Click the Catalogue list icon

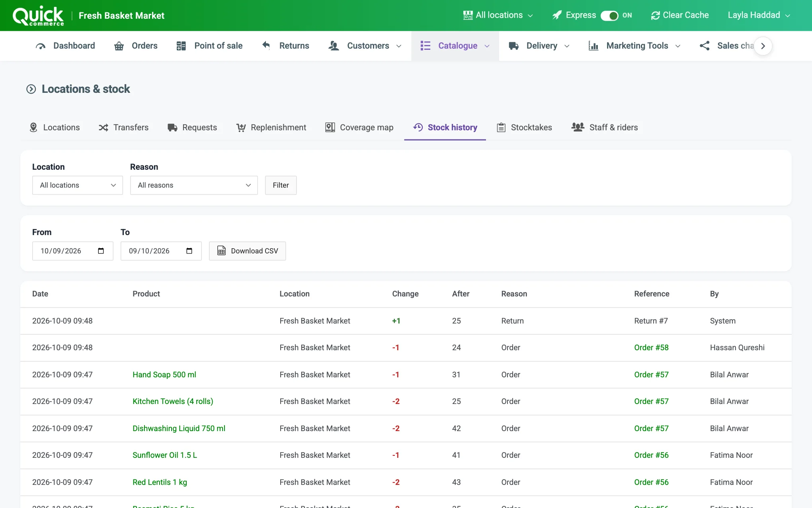pos(426,46)
